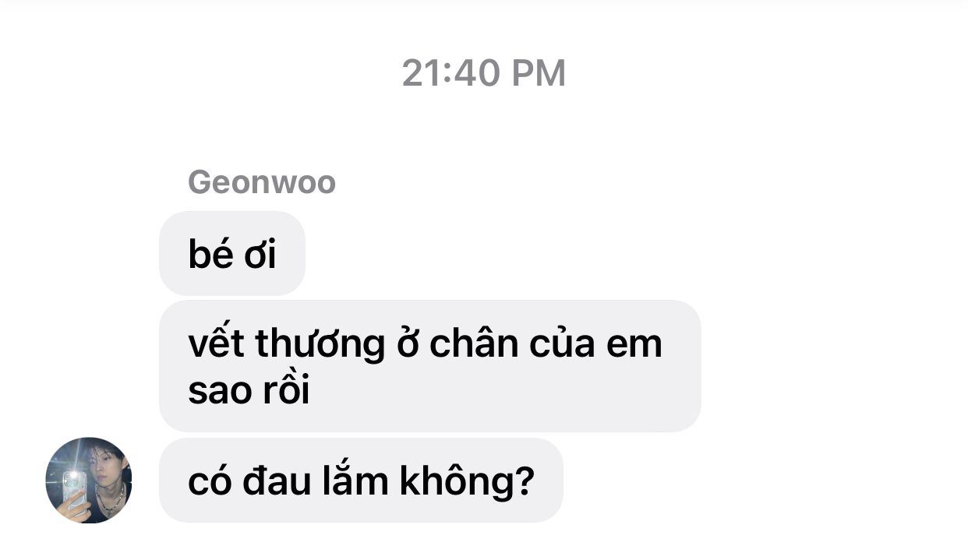This screenshot has height=560, width=968.
Task: Click the word "chân" in second bubble
Action: 475,343
